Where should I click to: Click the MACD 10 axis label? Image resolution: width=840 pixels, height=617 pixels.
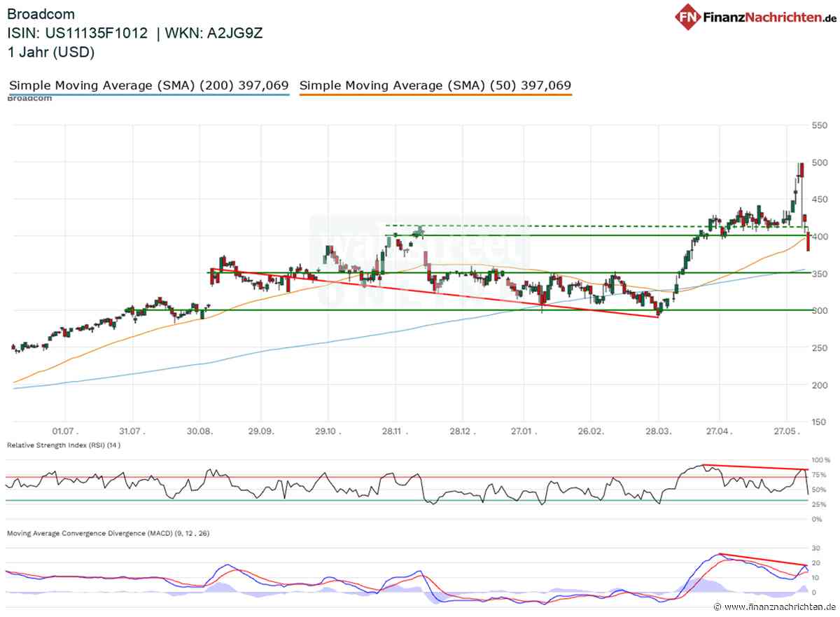(x=815, y=577)
